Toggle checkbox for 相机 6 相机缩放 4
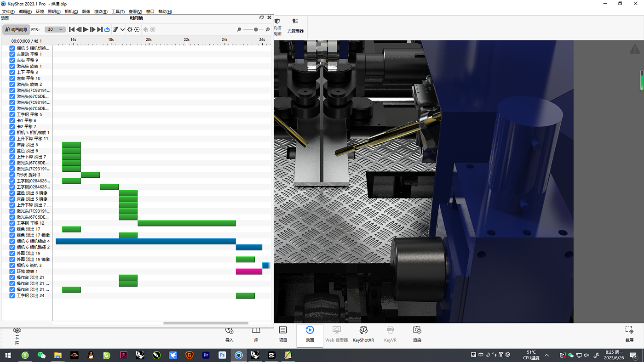Screen dimensions: 644x362 tap(12, 241)
